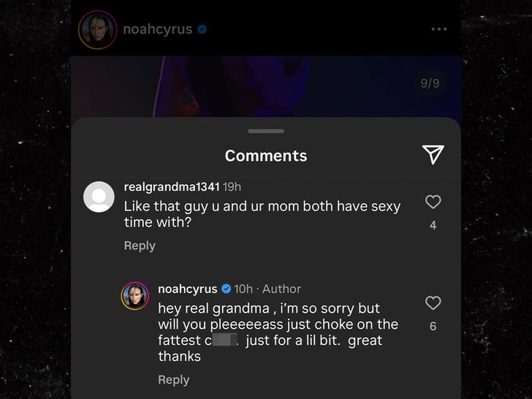Click noahcyrus avatar beside the reply
Viewport: 532px width, 399px height.
pos(134,295)
